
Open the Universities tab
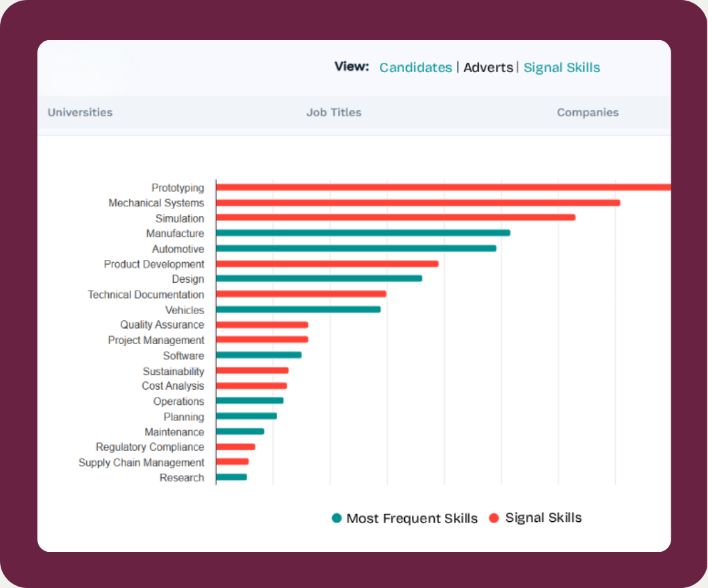[80, 112]
